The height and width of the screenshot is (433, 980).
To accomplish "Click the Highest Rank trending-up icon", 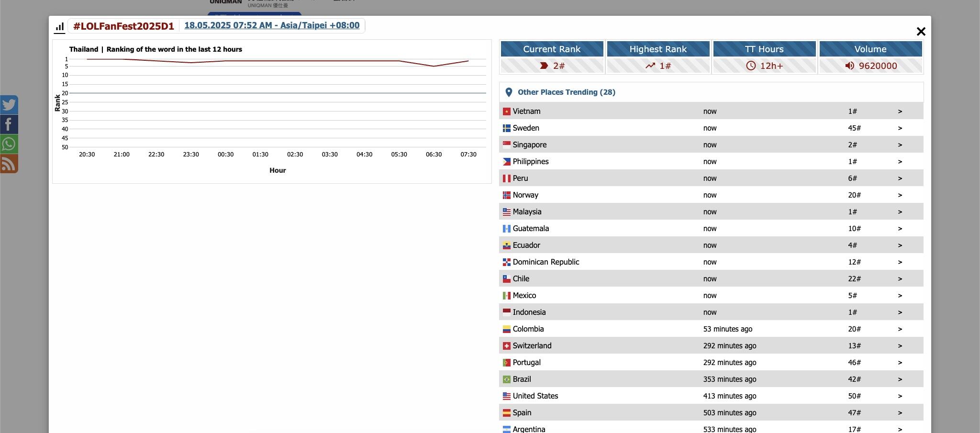I will click(650, 66).
